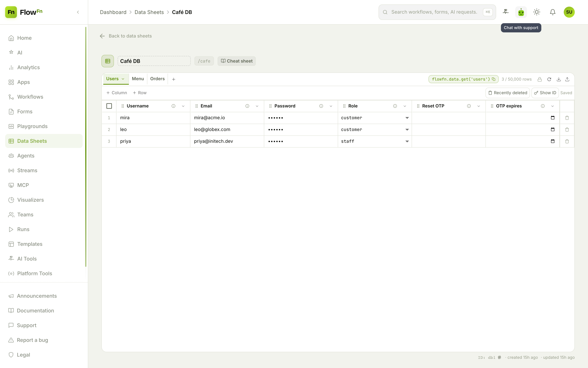Show info for the OTP expires column

point(543,106)
